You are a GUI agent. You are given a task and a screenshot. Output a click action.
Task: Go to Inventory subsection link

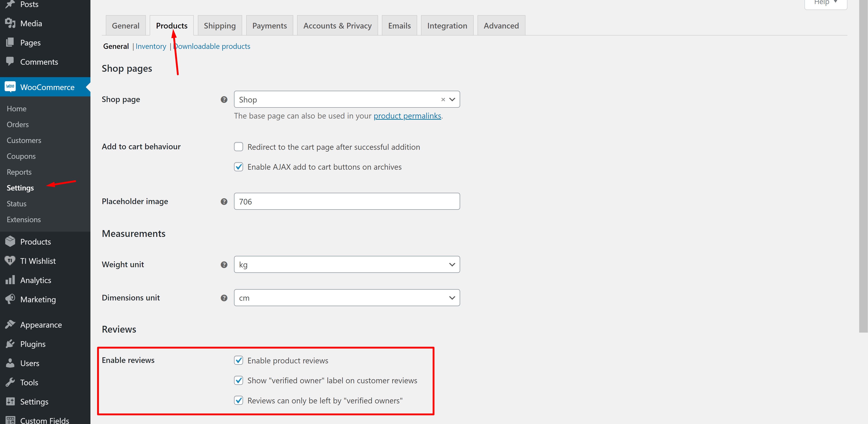[151, 46]
